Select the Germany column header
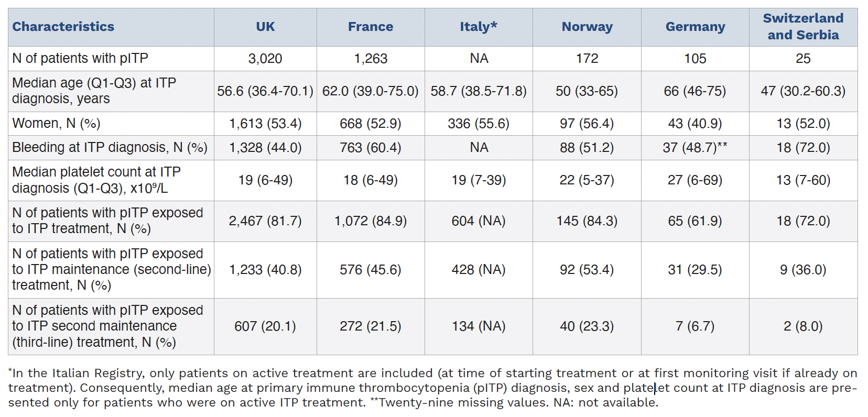 (x=695, y=27)
